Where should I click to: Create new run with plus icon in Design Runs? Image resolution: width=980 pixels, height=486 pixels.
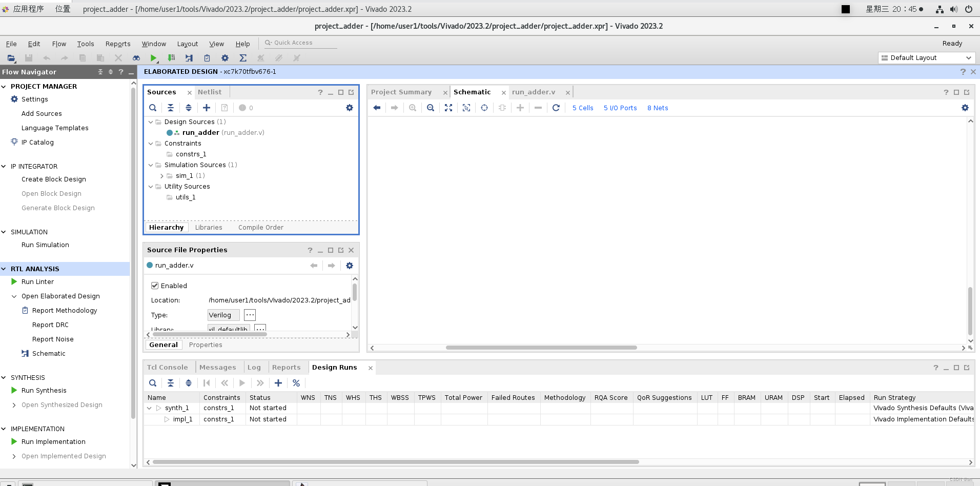pos(278,383)
